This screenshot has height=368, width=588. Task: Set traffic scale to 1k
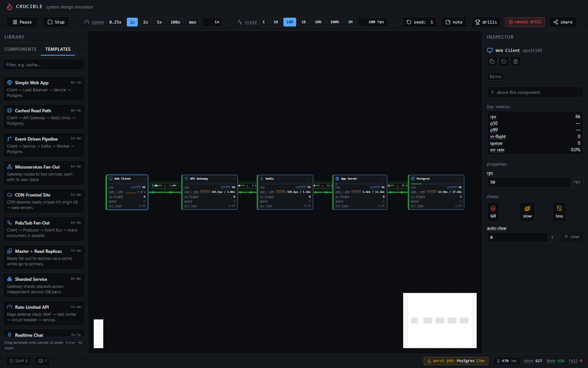[304, 22]
